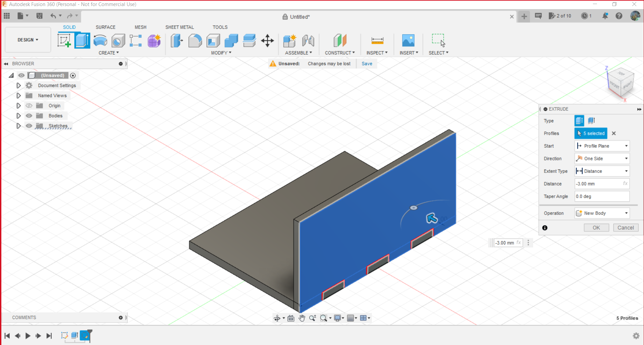The width and height of the screenshot is (644, 345).
Task: Select the Rectangular Pattern tool
Action: [x=136, y=41]
